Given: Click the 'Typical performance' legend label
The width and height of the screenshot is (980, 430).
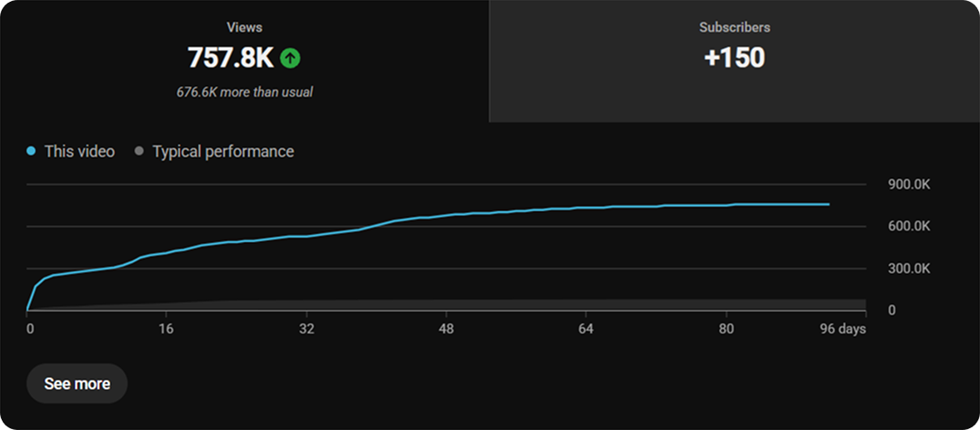Looking at the screenshot, I should 223,152.
